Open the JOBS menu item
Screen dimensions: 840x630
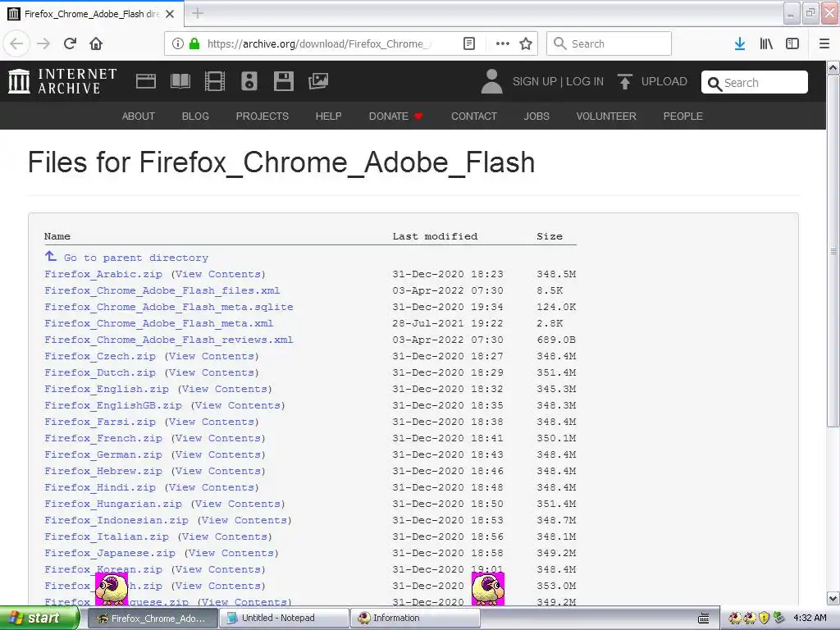[536, 116]
